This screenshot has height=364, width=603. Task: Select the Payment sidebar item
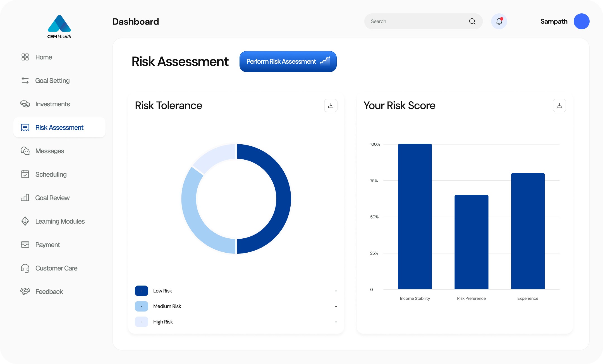47,245
